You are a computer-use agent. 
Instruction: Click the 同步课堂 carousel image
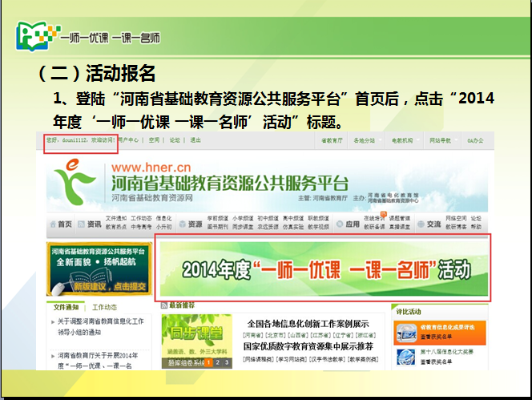click(x=197, y=341)
